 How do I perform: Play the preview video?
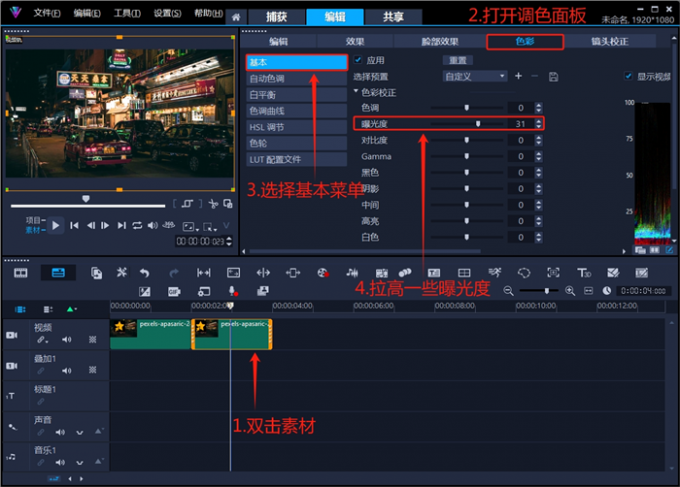click(x=56, y=226)
